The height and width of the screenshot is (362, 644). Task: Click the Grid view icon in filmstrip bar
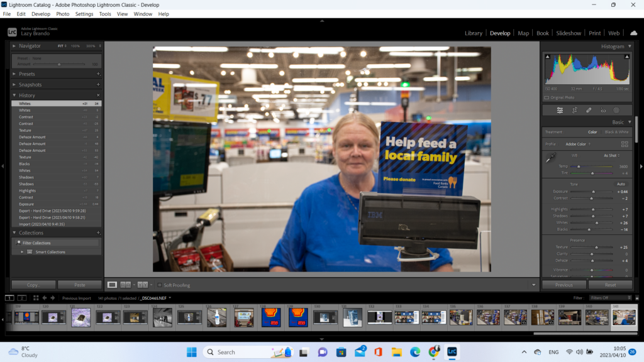(x=36, y=298)
